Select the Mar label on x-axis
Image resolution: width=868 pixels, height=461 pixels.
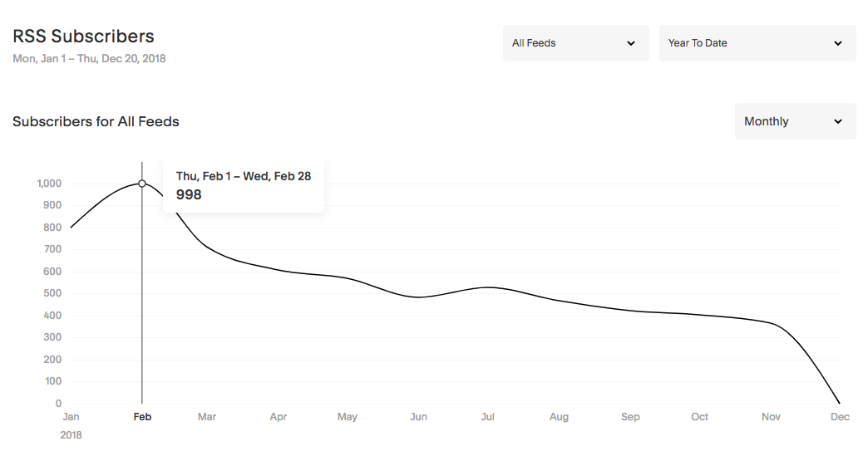click(x=207, y=417)
